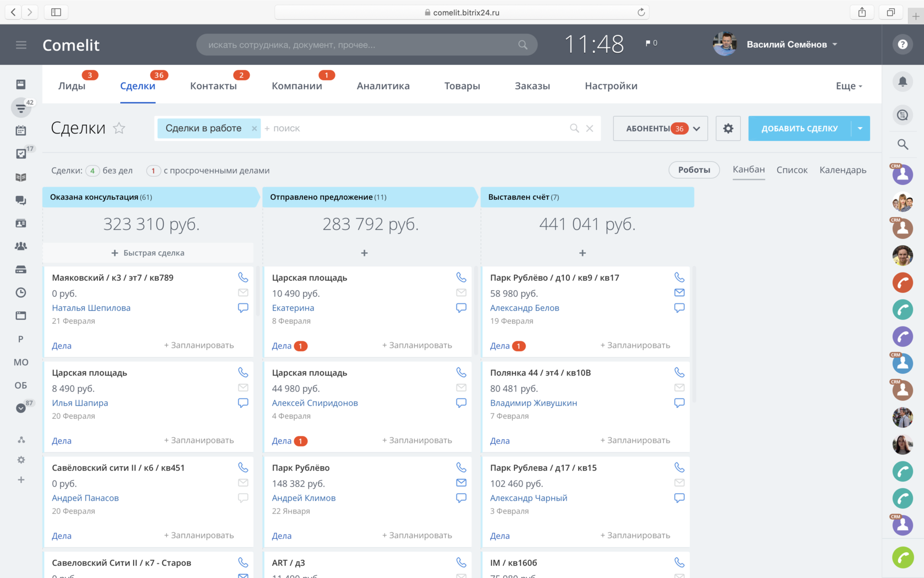
Task: Open the hamburger menu next to Comelit
Action: [21, 45]
